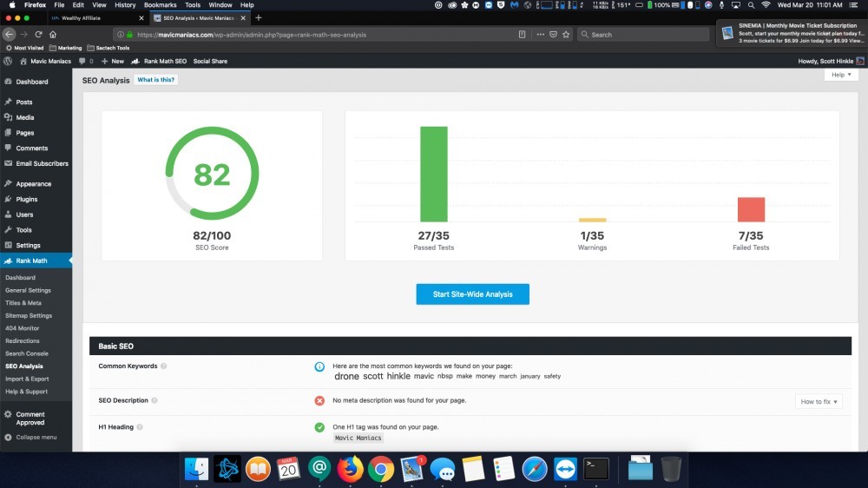Click the WordPress logo in the admin bar
Viewport: 868px width, 488px height.
tap(8, 61)
